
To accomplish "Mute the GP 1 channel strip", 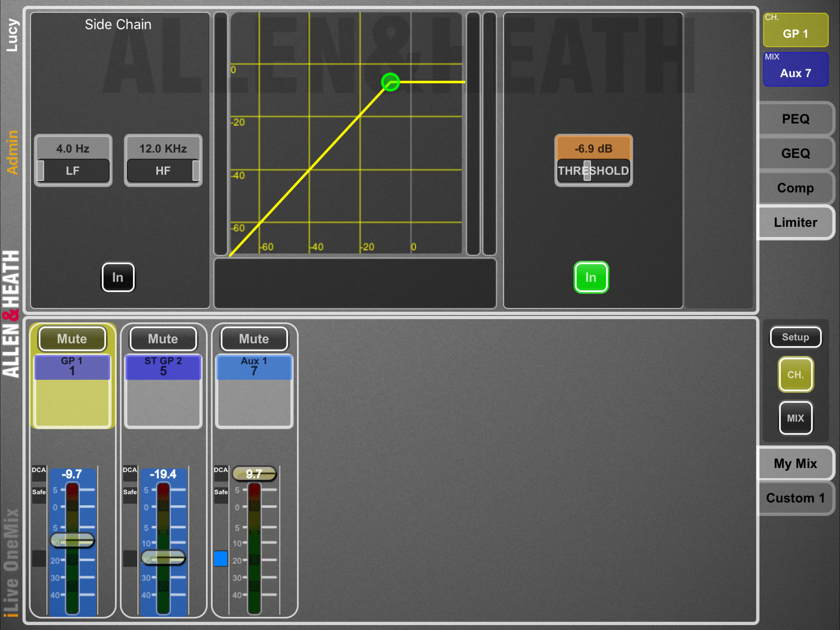I will [x=72, y=338].
